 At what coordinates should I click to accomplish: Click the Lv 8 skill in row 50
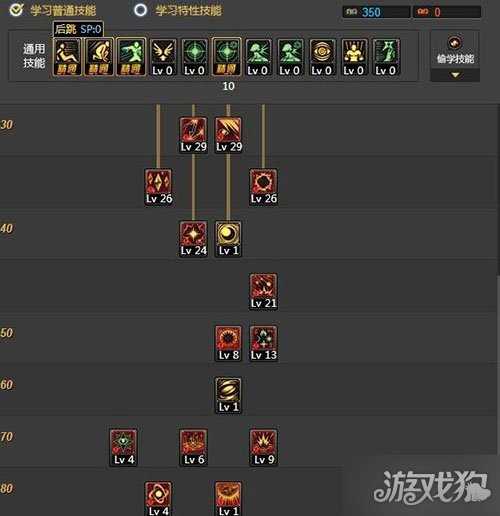coord(228,343)
